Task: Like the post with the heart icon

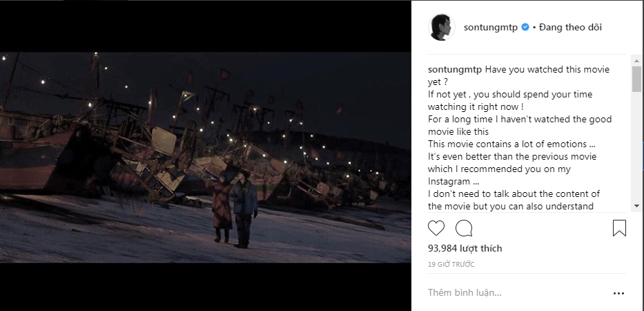Action: point(436,228)
